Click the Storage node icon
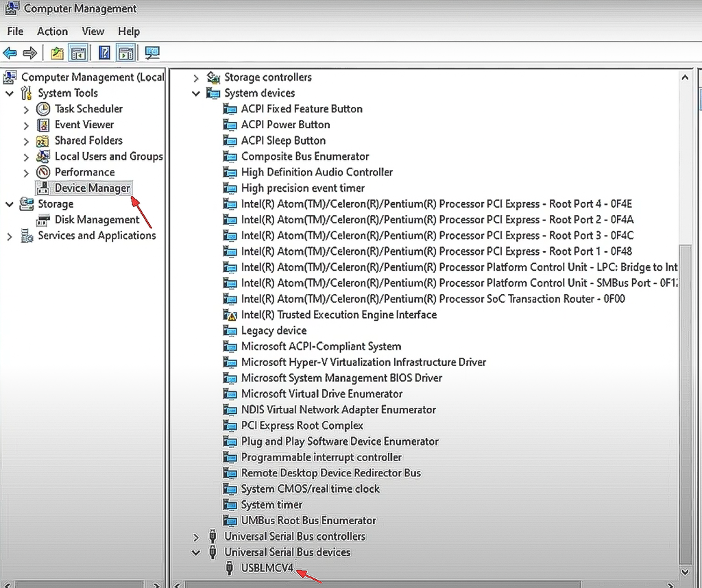This screenshot has height=588, width=702. point(27,204)
